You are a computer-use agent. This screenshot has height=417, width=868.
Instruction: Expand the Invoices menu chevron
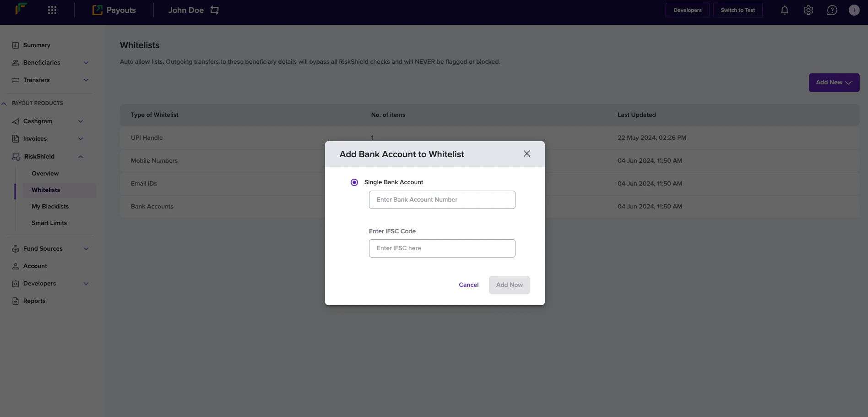pos(81,139)
